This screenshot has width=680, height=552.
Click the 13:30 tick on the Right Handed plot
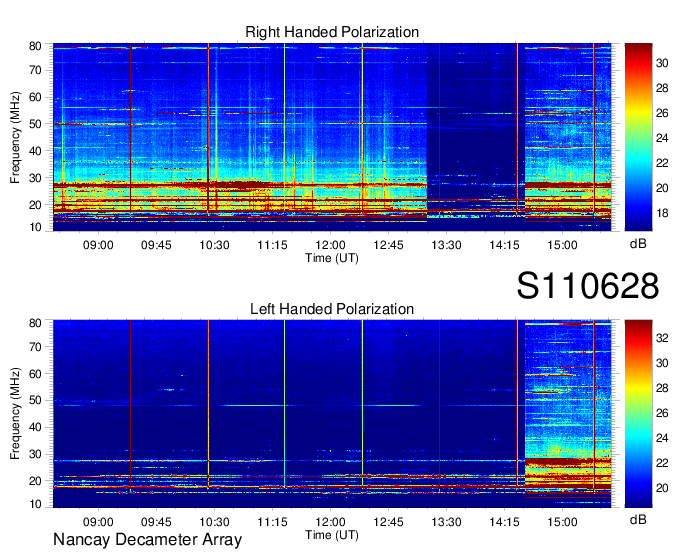click(446, 245)
